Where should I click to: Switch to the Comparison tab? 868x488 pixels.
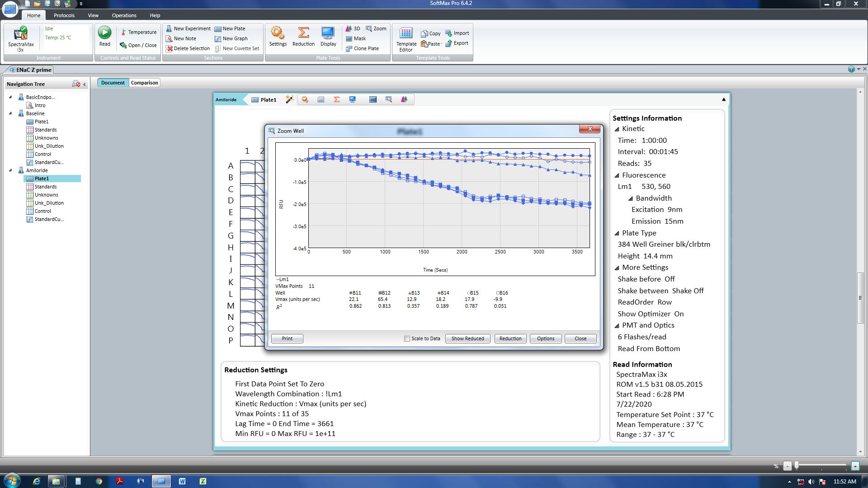144,83
